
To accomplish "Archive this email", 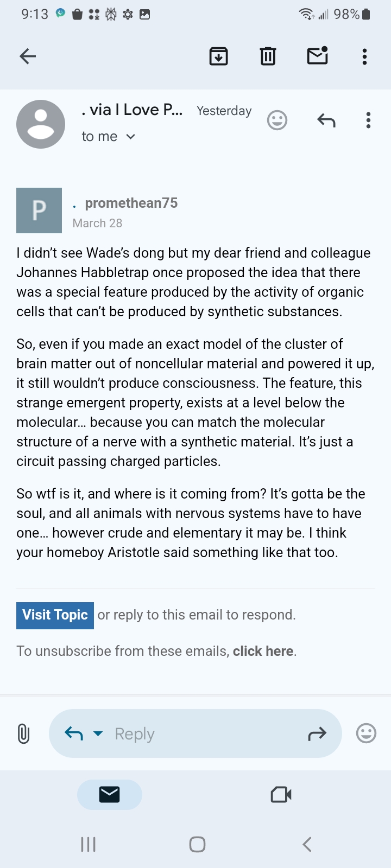I will [x=218, y=56].
